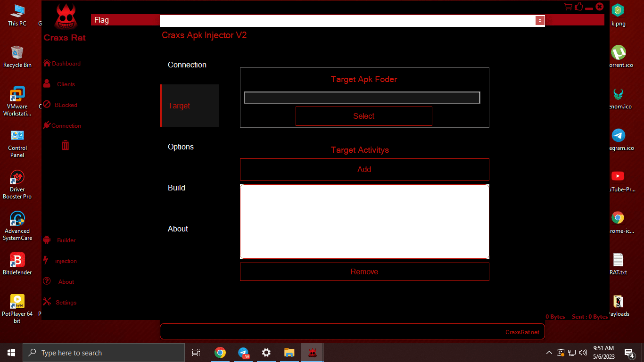Open About in the left sidebar
The width and height of the screenshot is (644, 362).
[59, 281]
